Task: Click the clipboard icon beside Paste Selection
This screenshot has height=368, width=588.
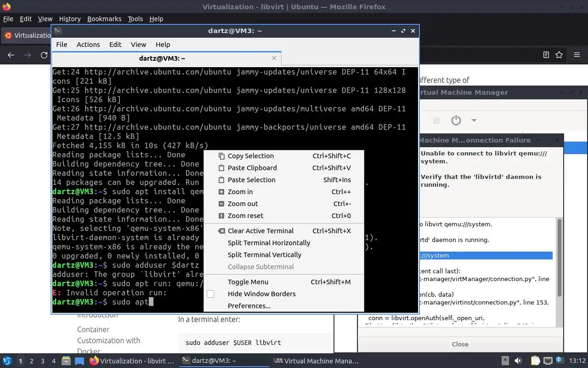Action: (x=221, y=180)
